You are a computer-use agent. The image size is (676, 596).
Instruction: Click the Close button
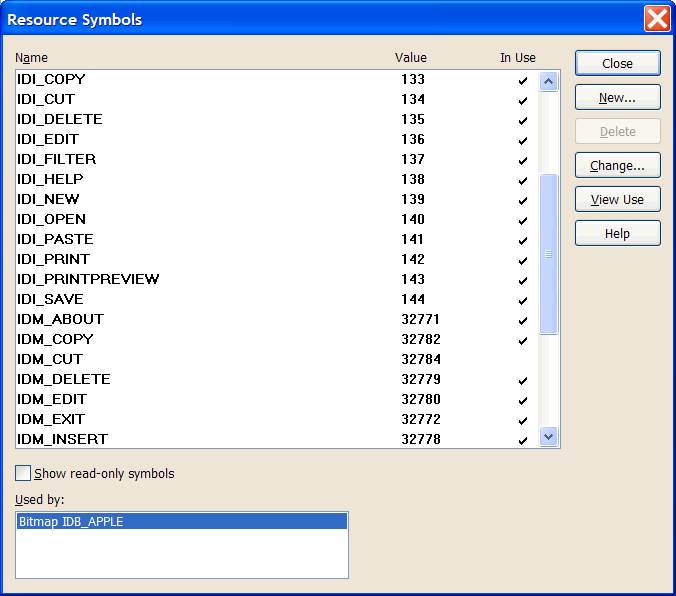click(x=617, y=63)
